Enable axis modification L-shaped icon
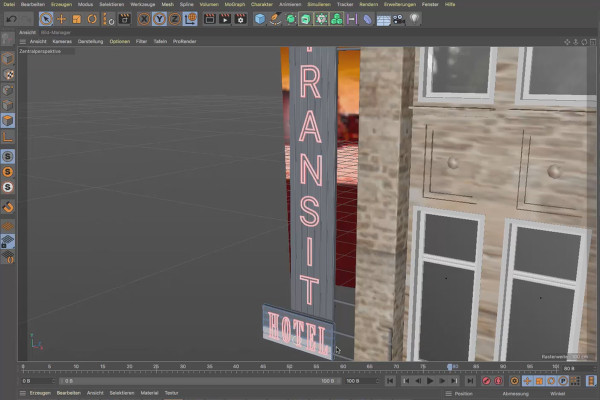 tap(8, 136)
